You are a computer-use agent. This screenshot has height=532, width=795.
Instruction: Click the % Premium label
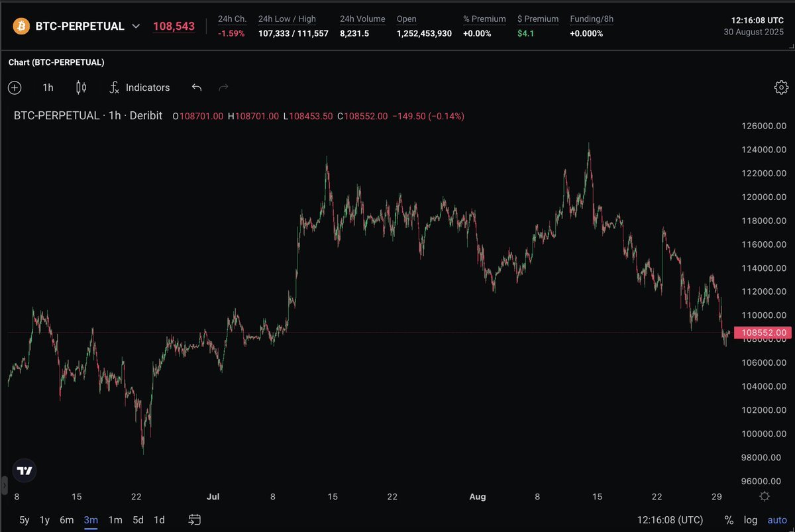point(484,19)
